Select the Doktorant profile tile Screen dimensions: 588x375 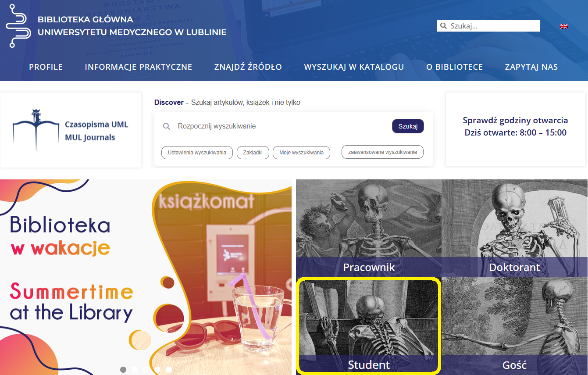coord(515,228)
